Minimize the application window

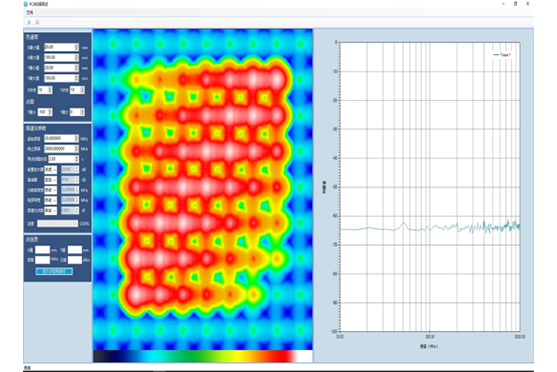[503, 4]
